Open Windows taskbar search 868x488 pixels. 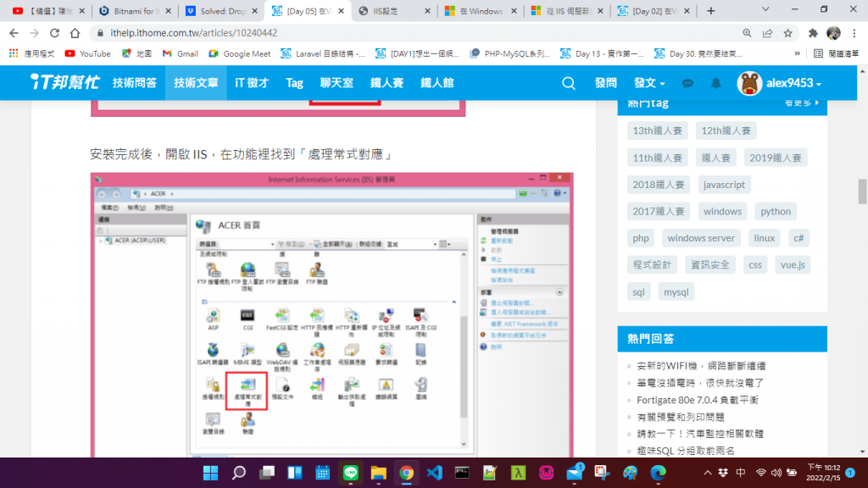238,473
